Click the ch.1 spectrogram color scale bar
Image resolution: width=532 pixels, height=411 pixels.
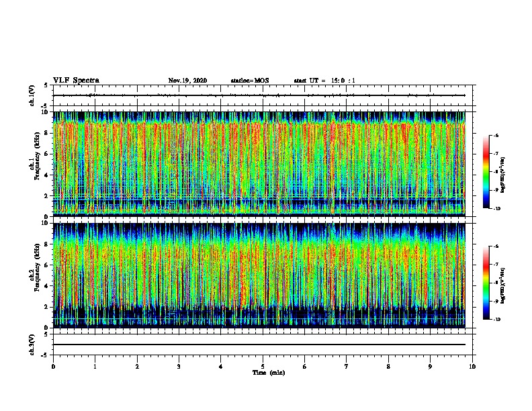pyautogui.click(x=486, y=172)
